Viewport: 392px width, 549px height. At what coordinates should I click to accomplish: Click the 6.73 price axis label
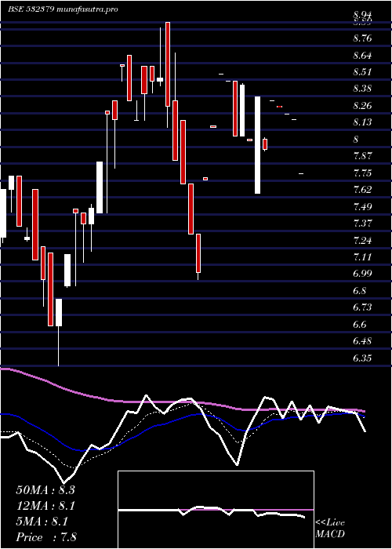(362, 307)
